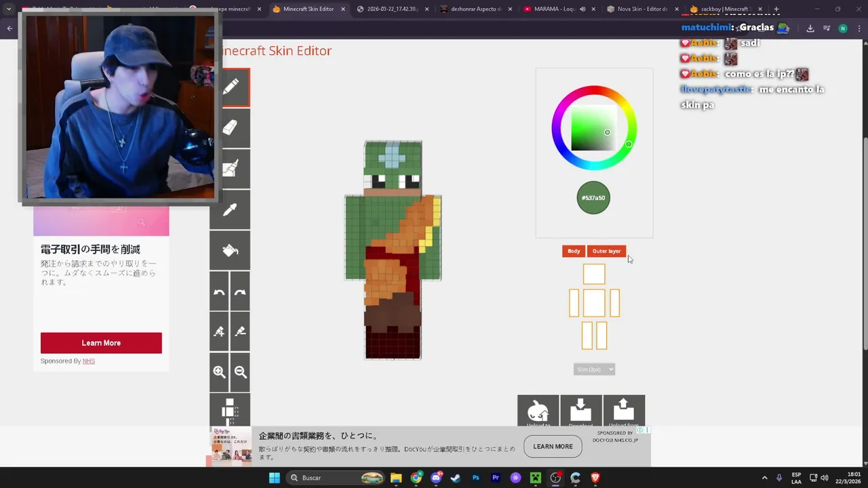Open the Minecraft launcher in taskbar
The height and width of the screenshot is (488, 868).
click(536, 478)
